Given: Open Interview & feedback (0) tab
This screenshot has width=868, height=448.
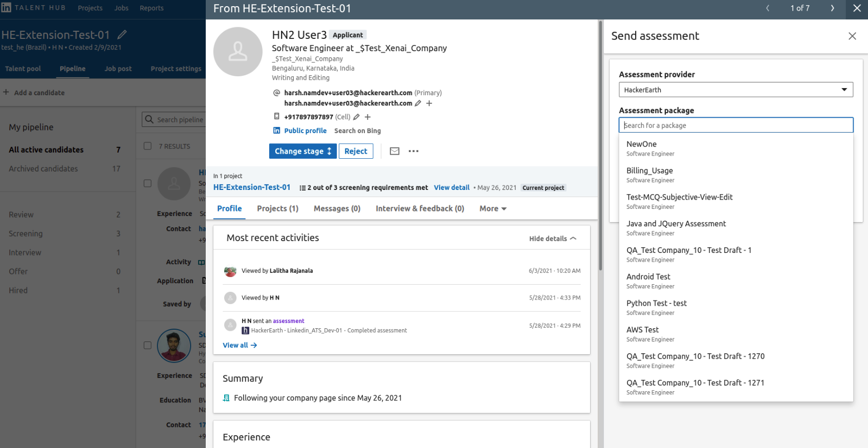Looking at the screenshot, I should pyautogui.click(x=420, y=209).
